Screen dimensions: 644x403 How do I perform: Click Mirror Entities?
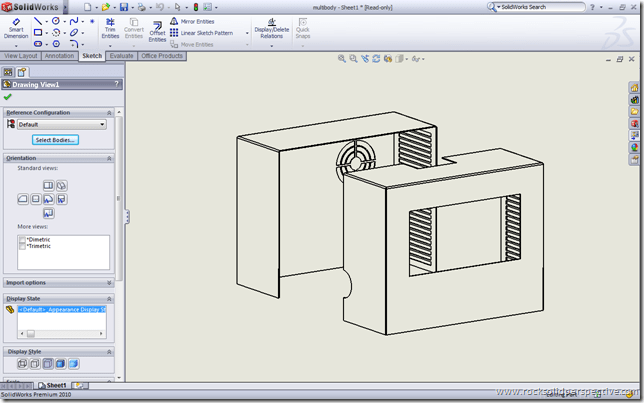192,21
